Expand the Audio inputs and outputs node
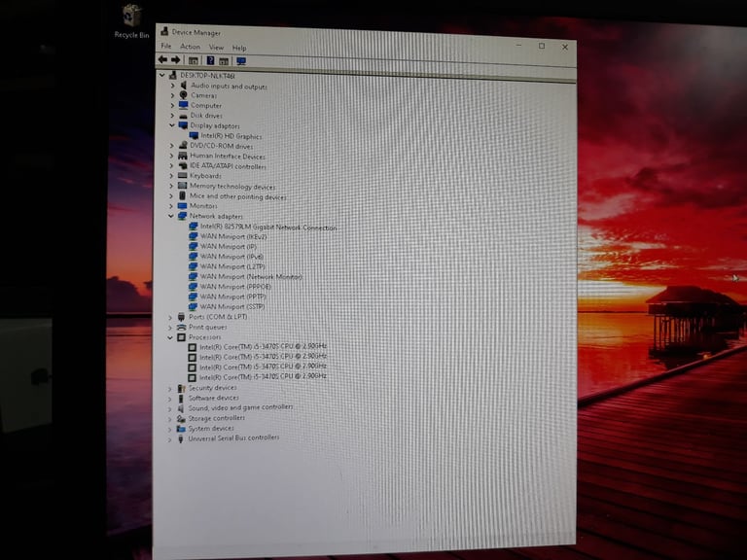The height and width of the screenshot is (560, 747). (x=173, y=86)
